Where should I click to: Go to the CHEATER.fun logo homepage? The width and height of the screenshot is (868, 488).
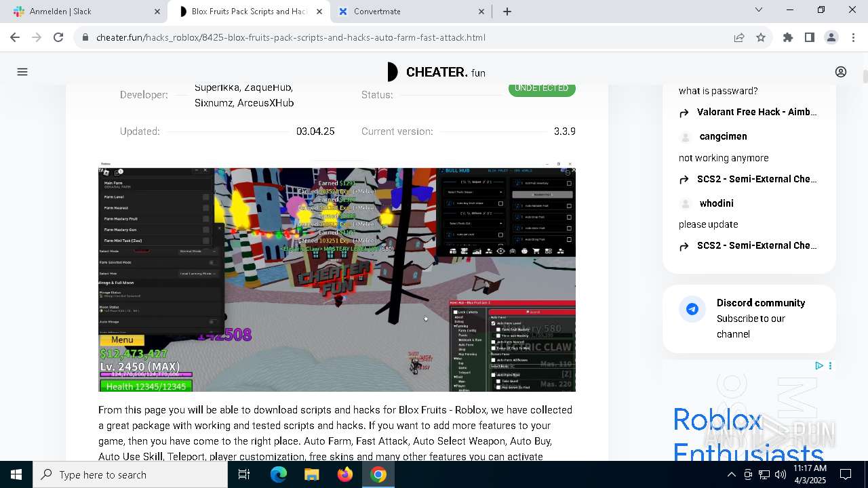[x=436, y=72]
